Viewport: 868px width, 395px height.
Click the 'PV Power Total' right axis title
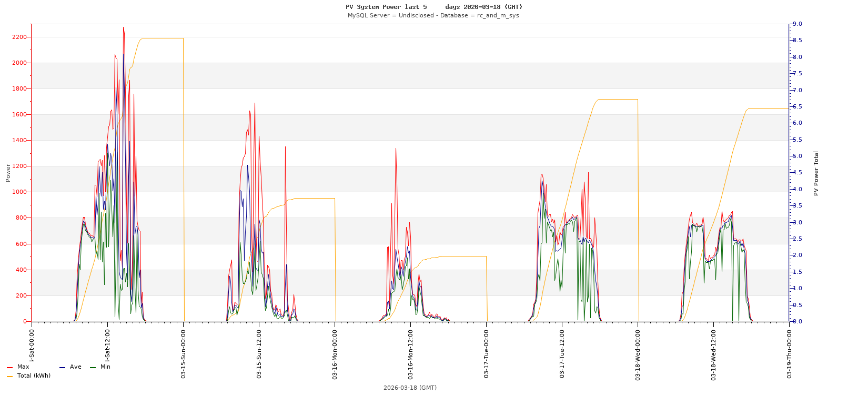click(x=816, y=173)
